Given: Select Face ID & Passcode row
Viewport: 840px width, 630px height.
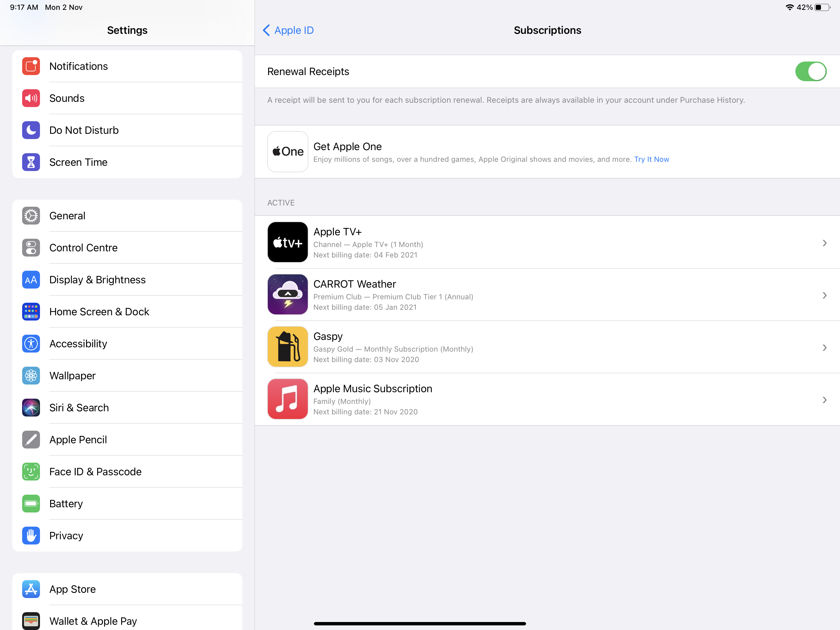Looking at the screenshot, I should [x=127, y=472].
